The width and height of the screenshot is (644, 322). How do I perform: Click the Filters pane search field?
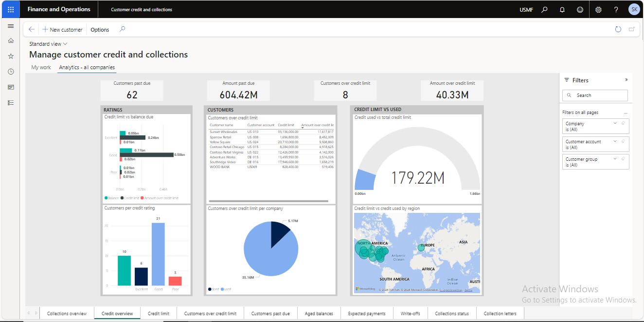(595, 95)
